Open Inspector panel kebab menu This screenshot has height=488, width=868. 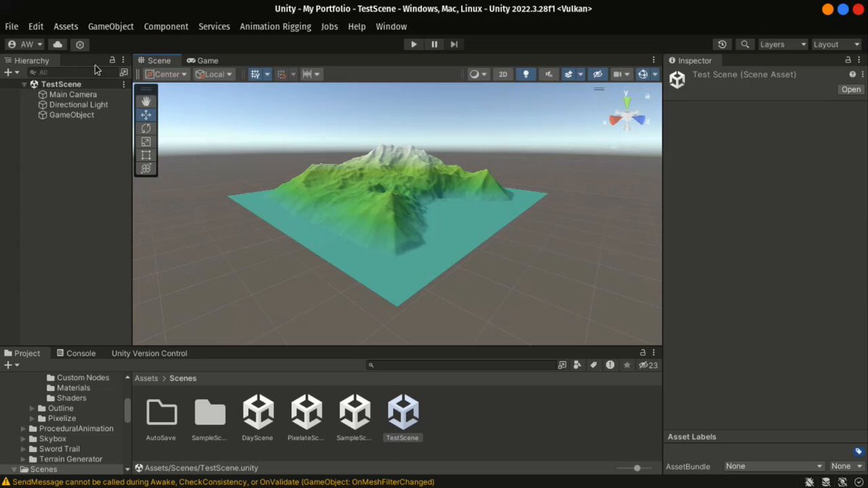[859, 61]
